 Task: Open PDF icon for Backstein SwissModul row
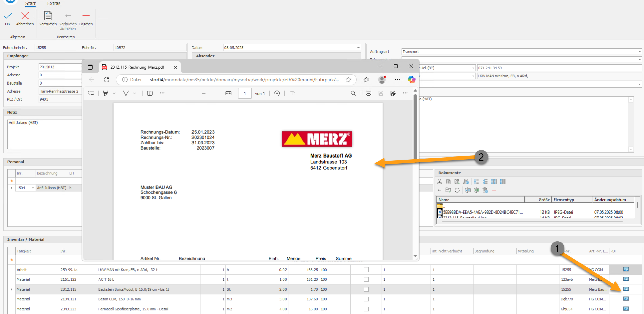(x=626, y=289)
